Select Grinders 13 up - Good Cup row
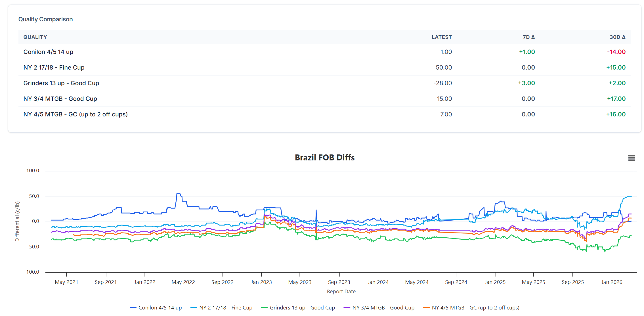The width and height of the screenshot is (644, 316). (x=61, y=83)
